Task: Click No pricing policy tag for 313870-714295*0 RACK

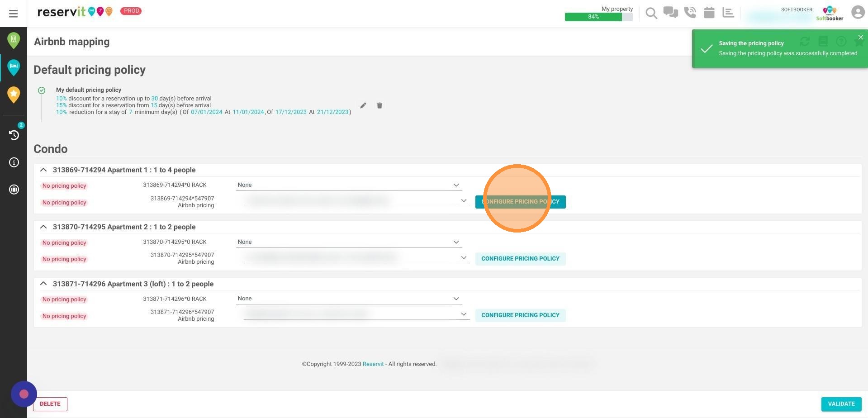Action: tap(64, 243)
